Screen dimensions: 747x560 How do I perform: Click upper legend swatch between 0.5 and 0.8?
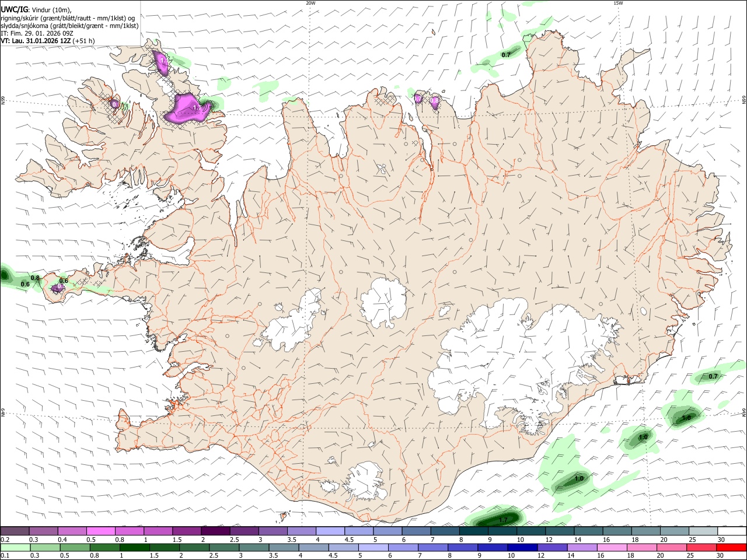100,531
